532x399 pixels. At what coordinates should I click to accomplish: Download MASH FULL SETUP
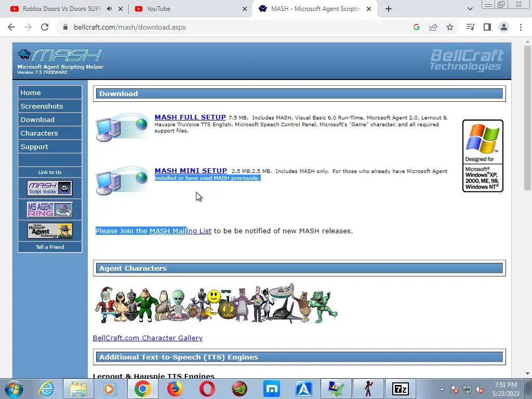[190, 117]
